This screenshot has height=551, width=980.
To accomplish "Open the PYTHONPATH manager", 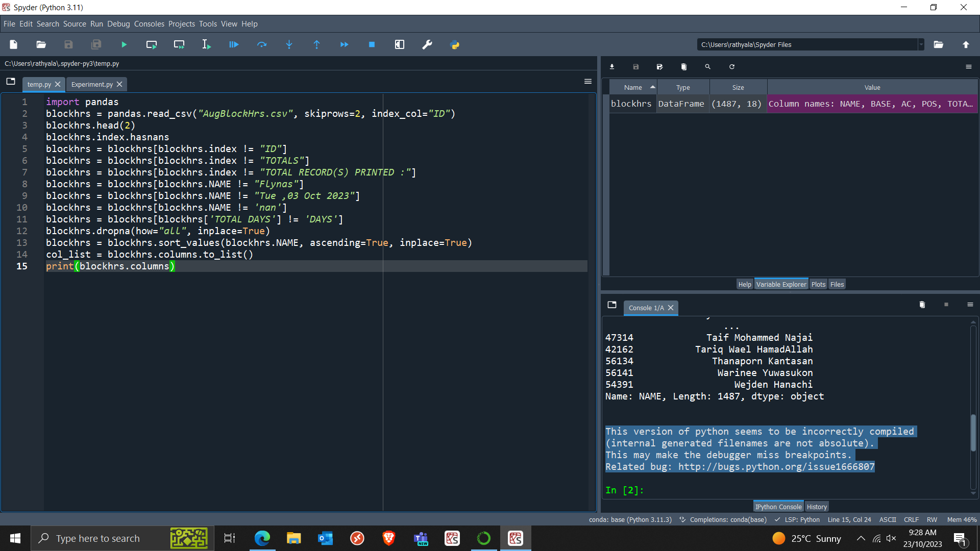I will pos(455,44).
